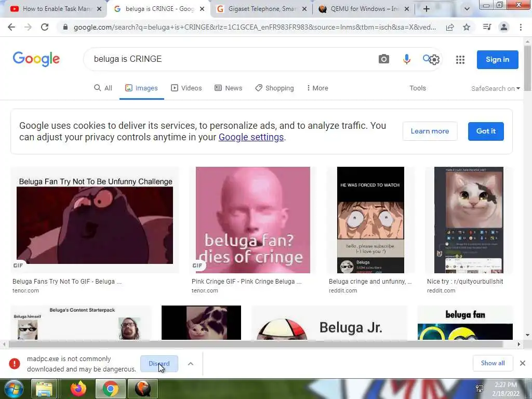Click the Chrome taskbar icon
Screen dimensions: 532x399
(110, 389)
